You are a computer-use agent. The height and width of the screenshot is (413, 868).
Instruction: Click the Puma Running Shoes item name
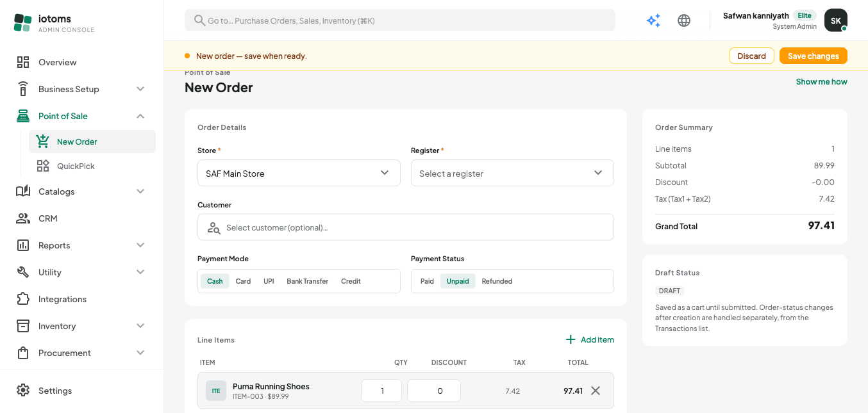(271, 386)
